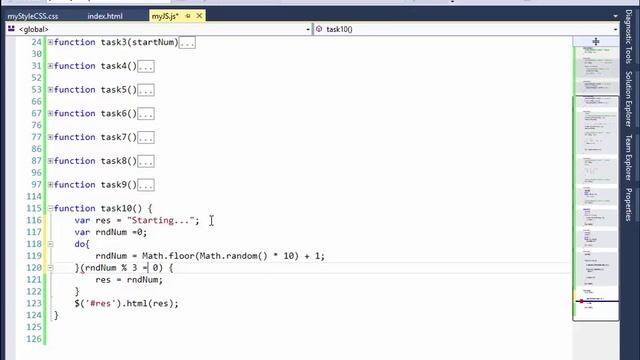Open the task10() member dropdown
The image size is (640, 360).
point(615,29)
